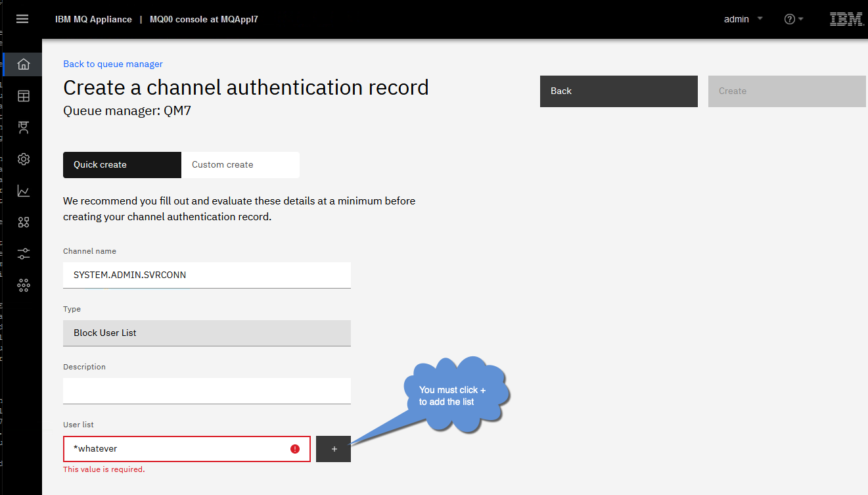Add user to list with plus button
The height and width of the screenshot is (495, 868).
pos(333,449)
